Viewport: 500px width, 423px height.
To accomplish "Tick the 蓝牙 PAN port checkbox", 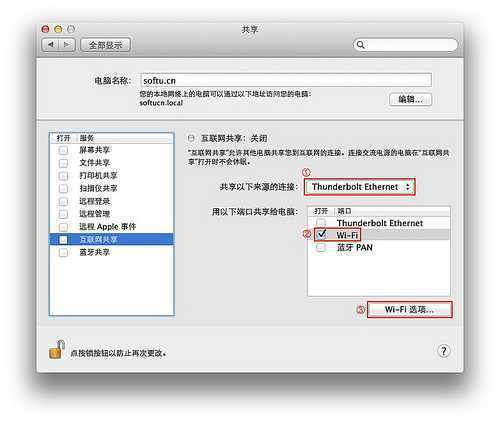I will pos(321,247).
